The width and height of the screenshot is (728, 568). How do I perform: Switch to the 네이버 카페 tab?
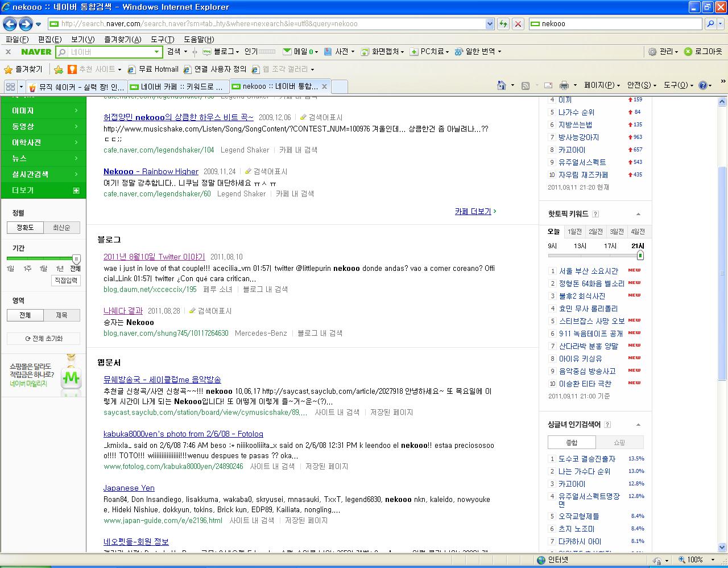coord(178,87)
